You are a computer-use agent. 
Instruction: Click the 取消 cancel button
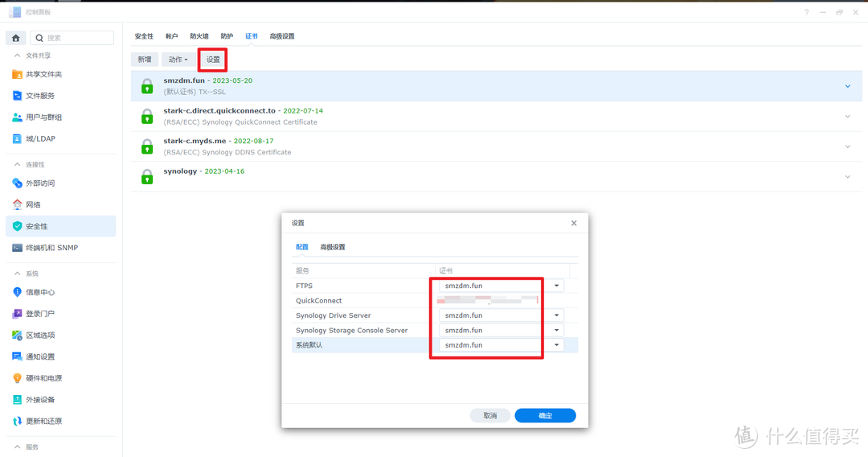[x=490, y=415]
